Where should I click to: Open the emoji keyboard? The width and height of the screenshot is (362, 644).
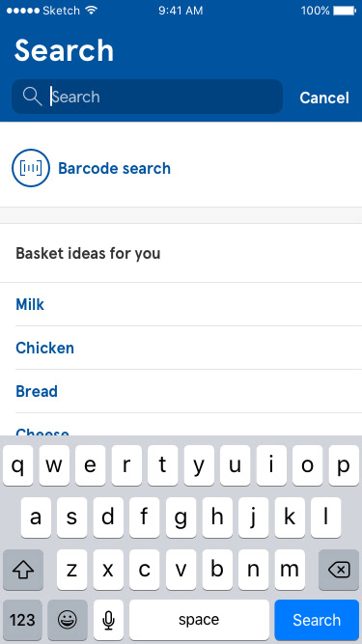click(68, 620)
